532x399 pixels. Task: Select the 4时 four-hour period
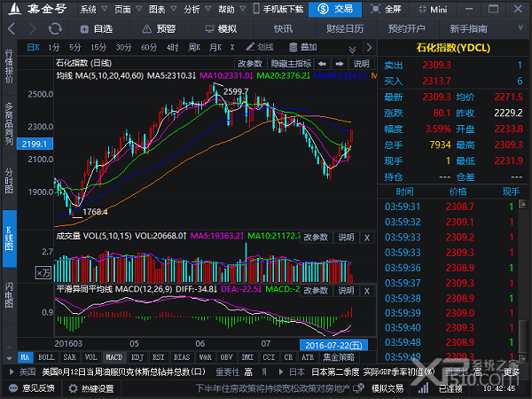(x=172, y=48)
